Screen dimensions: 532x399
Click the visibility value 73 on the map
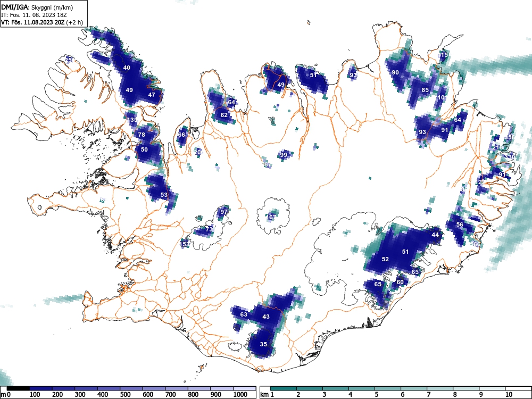coord(209,229)
